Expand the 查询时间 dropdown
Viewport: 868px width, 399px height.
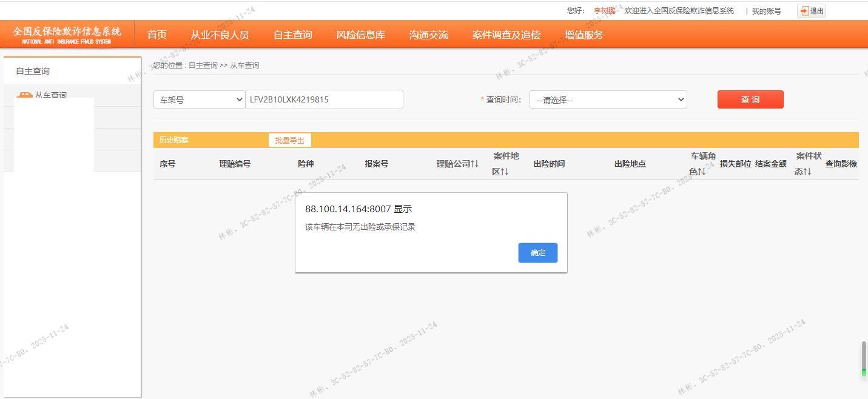pos(608,99)
